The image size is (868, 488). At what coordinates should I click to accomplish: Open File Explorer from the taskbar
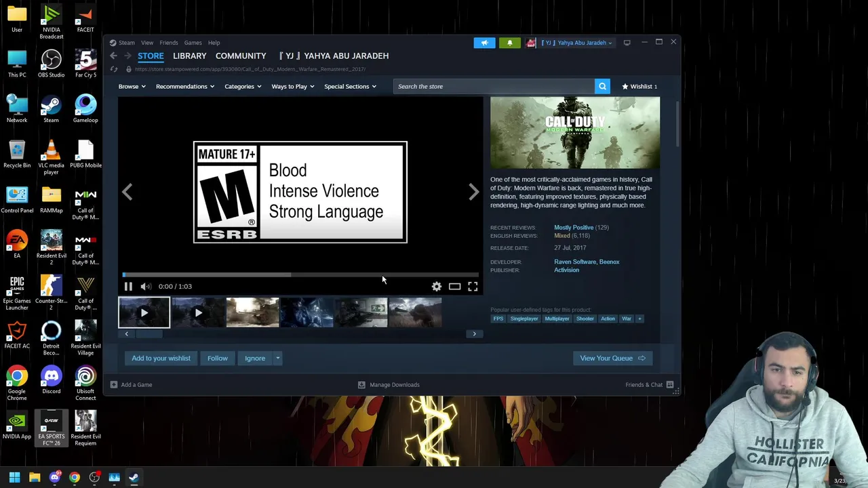(35, 478)
